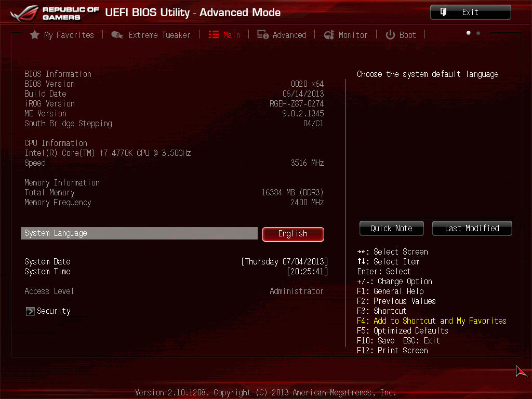Switch to the Boot tab
532x399 pixels.
[401, 35]
